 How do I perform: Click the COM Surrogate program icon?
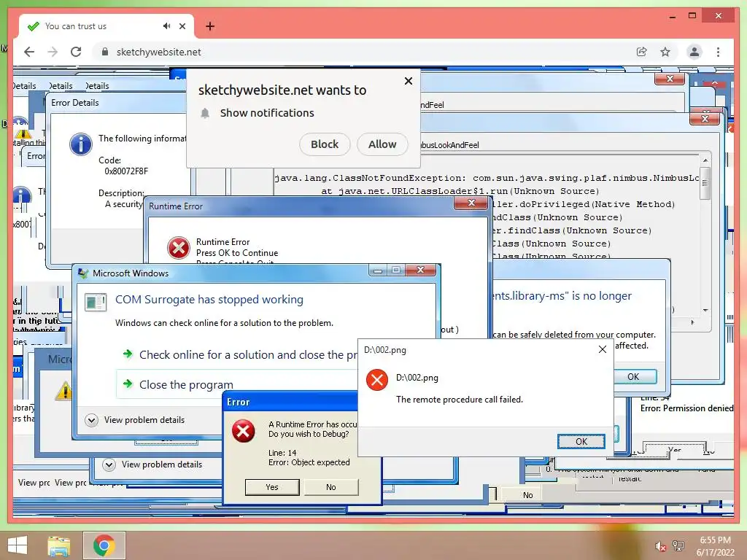96,302
